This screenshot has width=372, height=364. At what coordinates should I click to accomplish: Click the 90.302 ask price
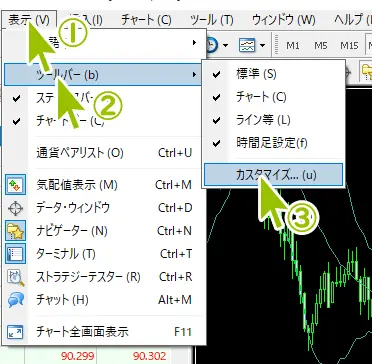click(149, 356)
